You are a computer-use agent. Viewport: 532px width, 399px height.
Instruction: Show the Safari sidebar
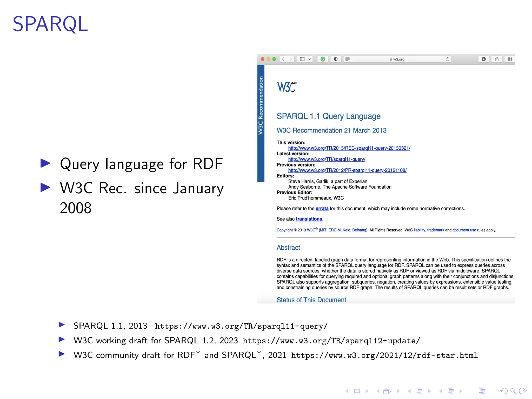(x=302, y=59)
